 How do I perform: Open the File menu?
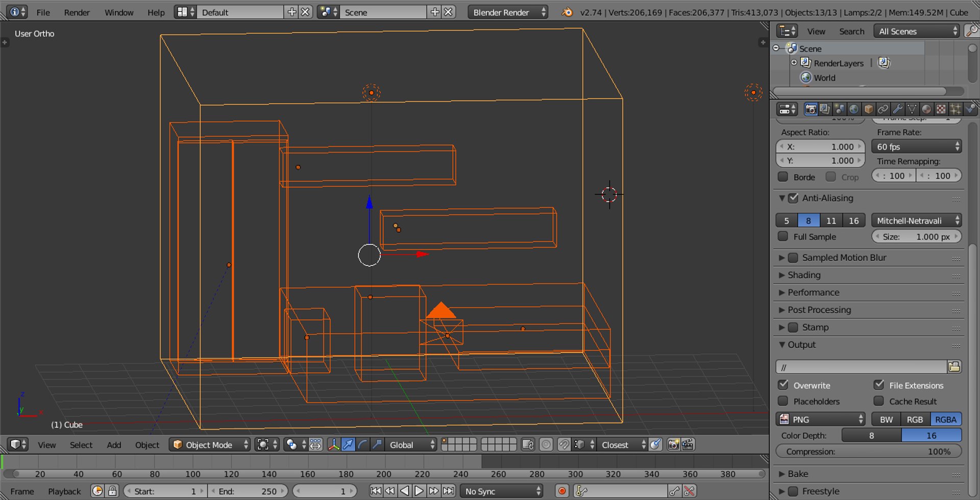(43, 12)
